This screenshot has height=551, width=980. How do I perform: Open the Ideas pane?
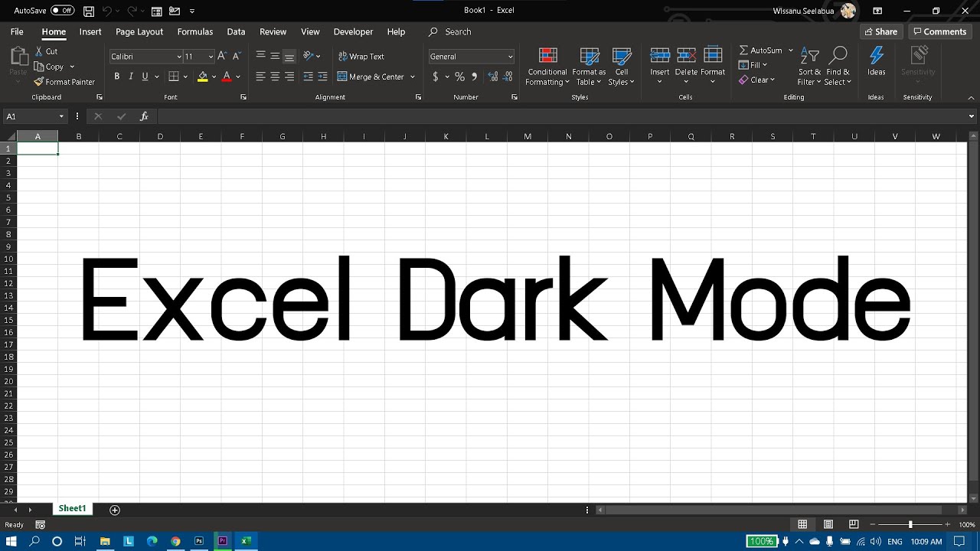point(877,61)
